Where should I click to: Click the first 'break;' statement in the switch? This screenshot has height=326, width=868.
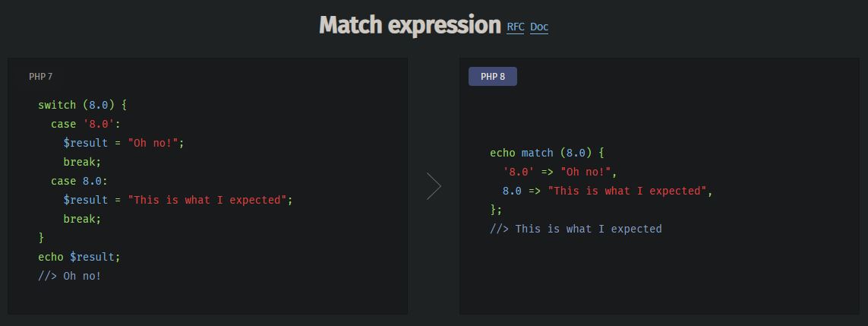click(x=82, y=162)
